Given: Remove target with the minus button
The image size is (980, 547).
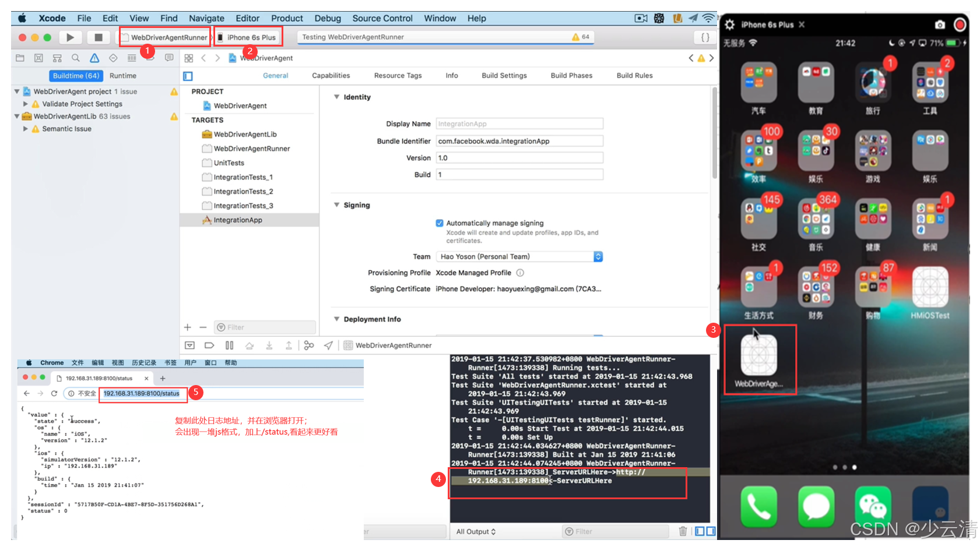Looking at the screenshot, I should click(203, 327).
